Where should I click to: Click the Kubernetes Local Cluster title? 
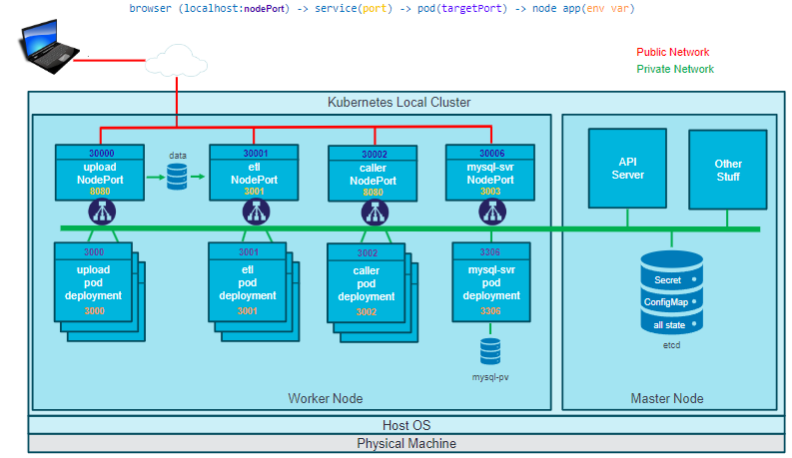[399, 103]
